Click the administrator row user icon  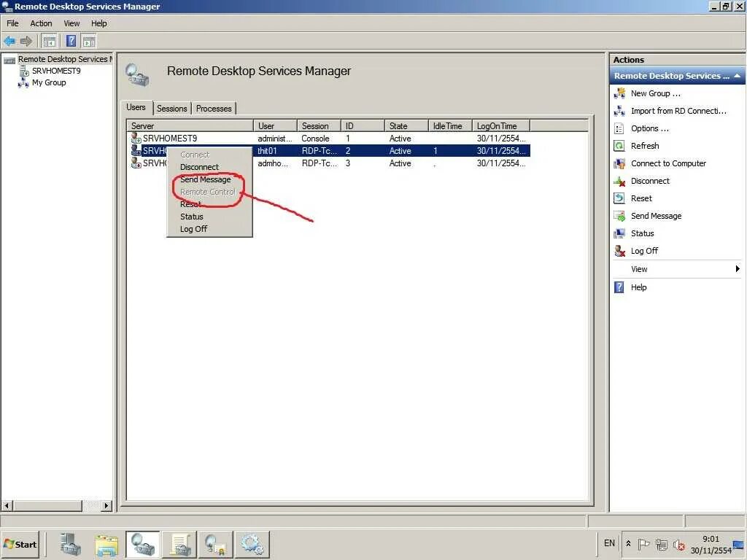[136, 138]
